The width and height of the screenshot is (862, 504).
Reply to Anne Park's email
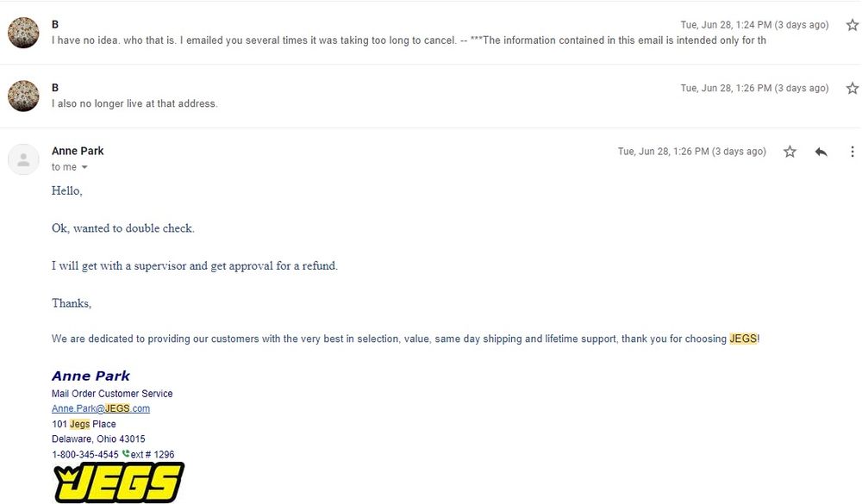click(821, 152)
